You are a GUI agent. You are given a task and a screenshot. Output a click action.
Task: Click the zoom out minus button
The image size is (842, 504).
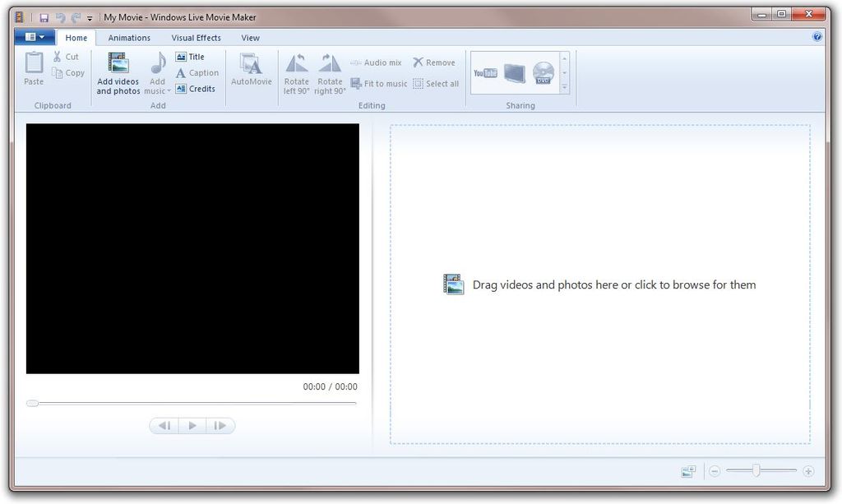click(x=715, y=471)
